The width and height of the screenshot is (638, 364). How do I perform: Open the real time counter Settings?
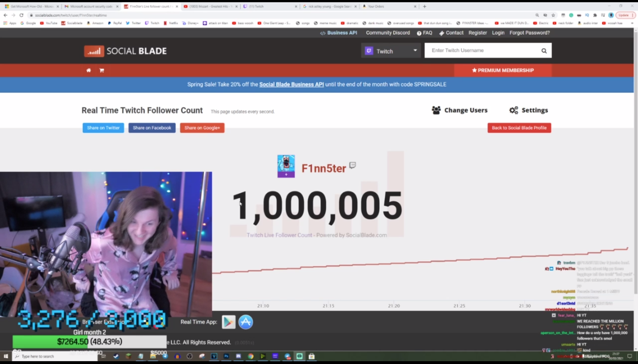(x=529, y=110)
